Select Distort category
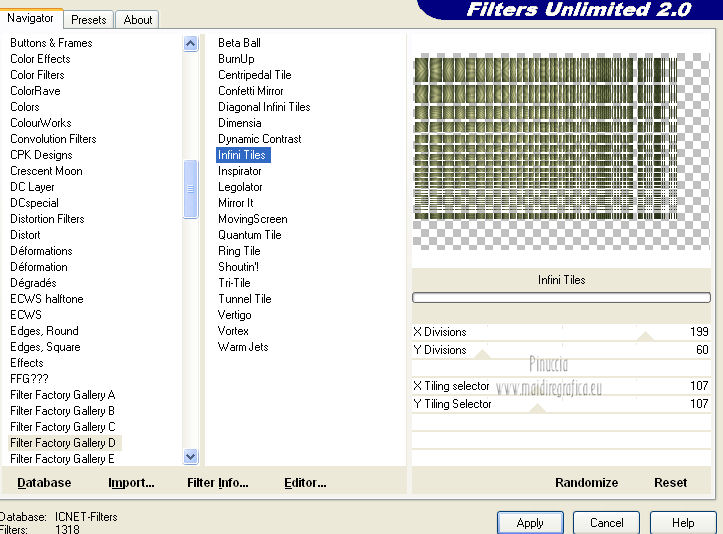 pyautogui.click(x=25, y=235)
